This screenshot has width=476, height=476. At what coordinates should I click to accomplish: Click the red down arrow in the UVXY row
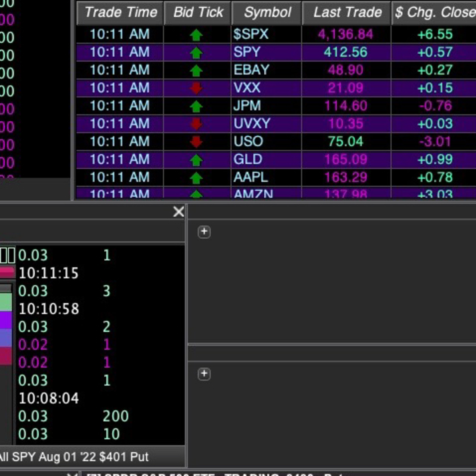pyautogui.click(x=196, y=124)
